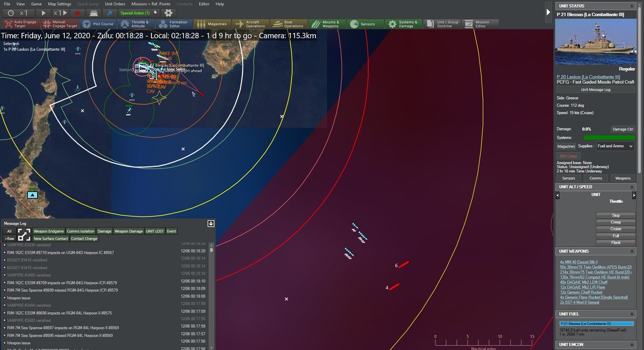This screenshot has height=350, width=644.
Task: Click the Unit Message Log button
Action: tap(596, 90)
